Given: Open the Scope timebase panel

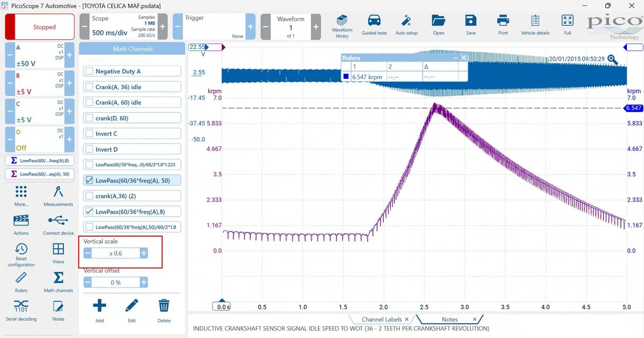Looking at the screenshot, I should 123,26.
